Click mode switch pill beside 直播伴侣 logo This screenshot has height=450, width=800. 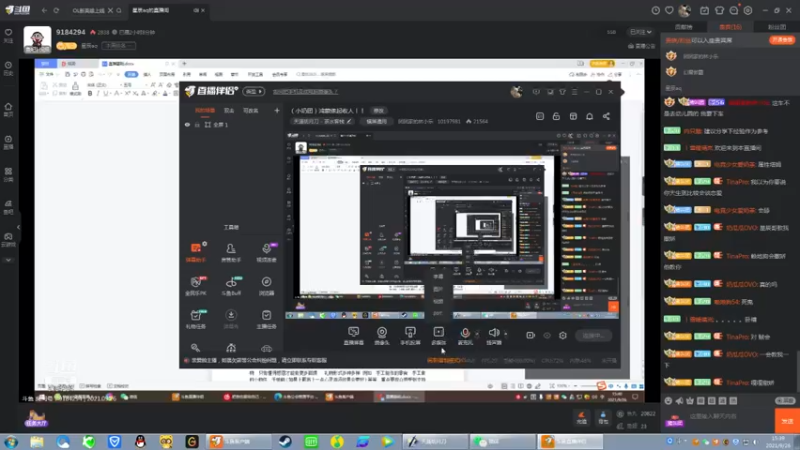[254, 91]
